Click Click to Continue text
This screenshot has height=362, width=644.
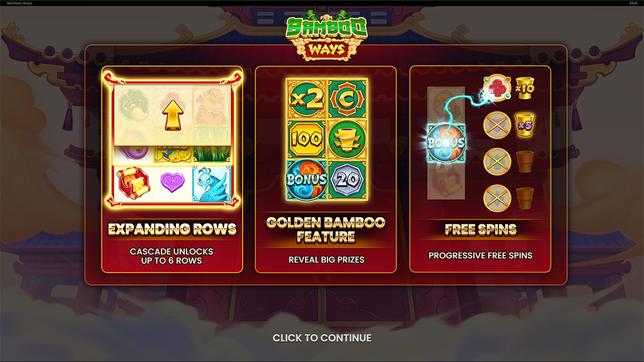click(x=322, y=338)
